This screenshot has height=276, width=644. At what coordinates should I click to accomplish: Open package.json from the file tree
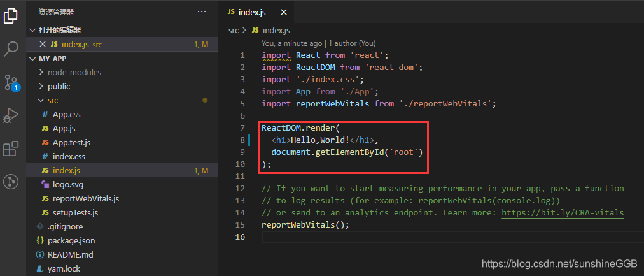[71, 240]
